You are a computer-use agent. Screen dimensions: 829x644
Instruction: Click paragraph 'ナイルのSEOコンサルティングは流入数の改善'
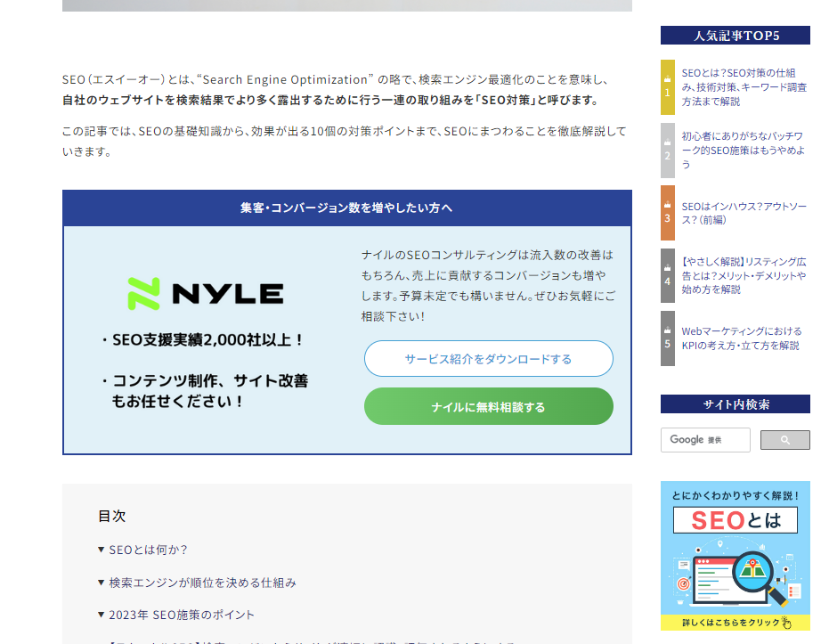point(489,286)
